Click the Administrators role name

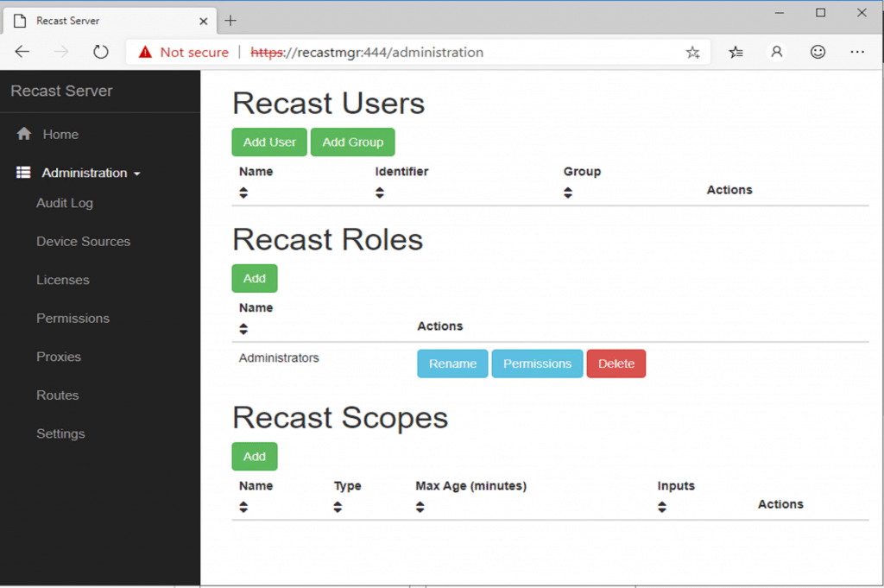pyautogui.click(x=279, y=358)
